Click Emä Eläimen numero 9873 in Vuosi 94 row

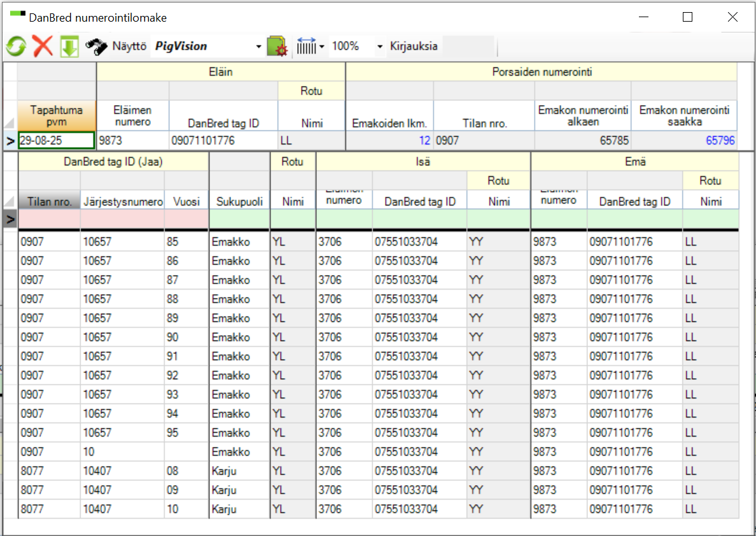pos(559,413)
